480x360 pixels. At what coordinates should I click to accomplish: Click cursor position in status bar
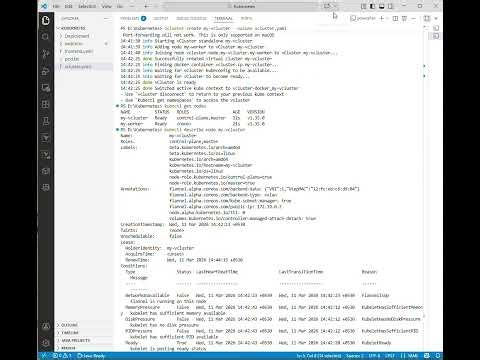click(319, 356)
